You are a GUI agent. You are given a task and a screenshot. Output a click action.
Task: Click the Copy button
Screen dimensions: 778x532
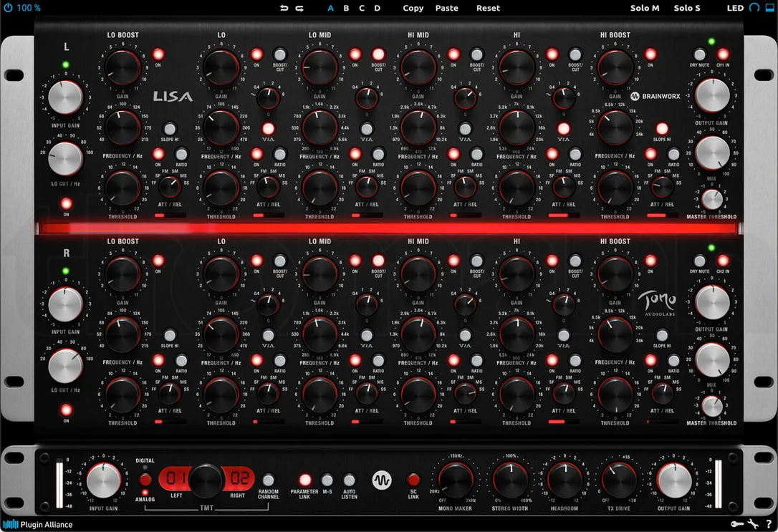tap(413, 8)
